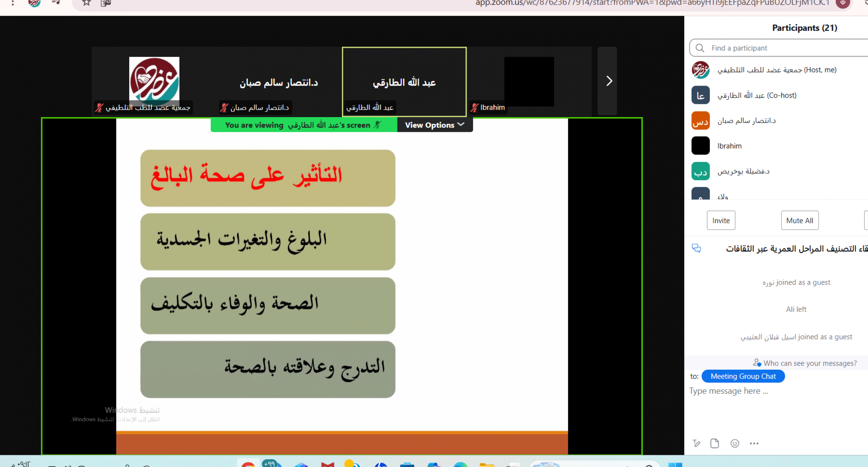
Task: Toggle muted mic on Ibrahim's video tile
Action: 474,107
